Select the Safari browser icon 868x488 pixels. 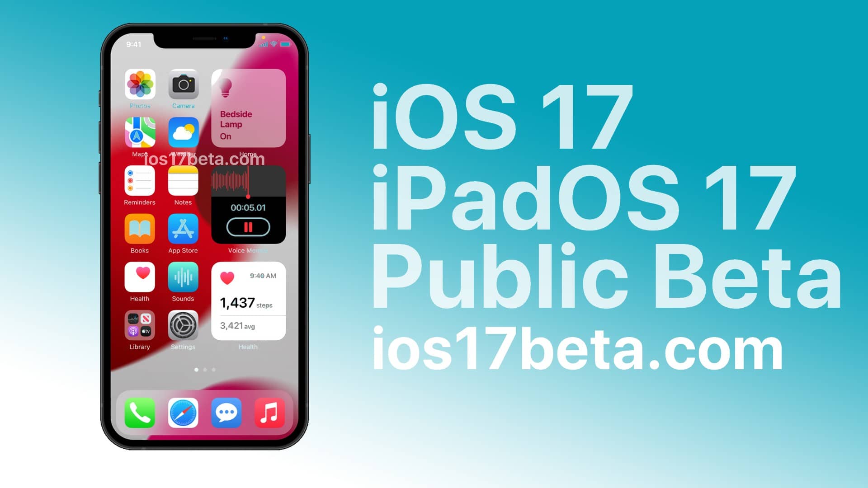coord(183,413)
